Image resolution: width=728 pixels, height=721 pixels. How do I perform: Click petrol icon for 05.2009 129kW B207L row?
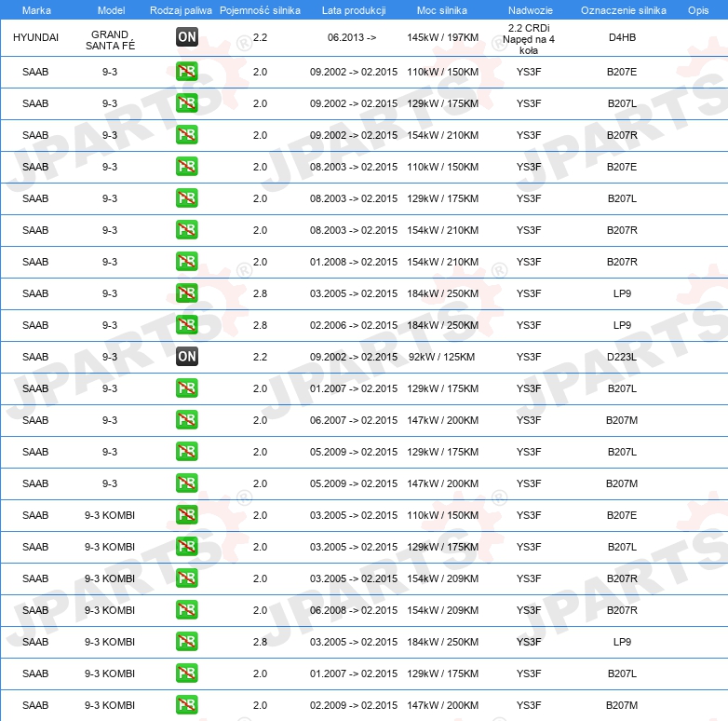(x=186, y=452)
